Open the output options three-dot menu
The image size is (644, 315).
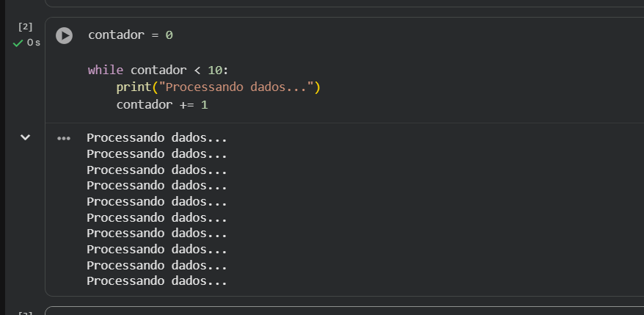64,139
